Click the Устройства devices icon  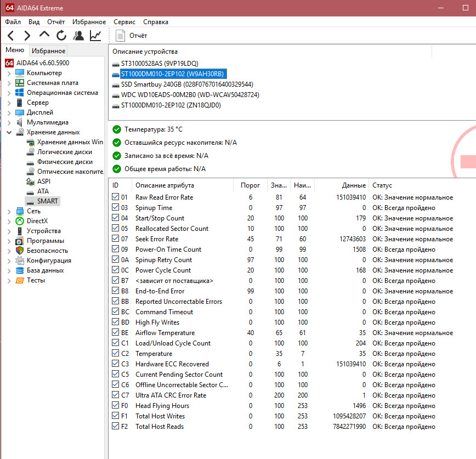coord(20,231)
